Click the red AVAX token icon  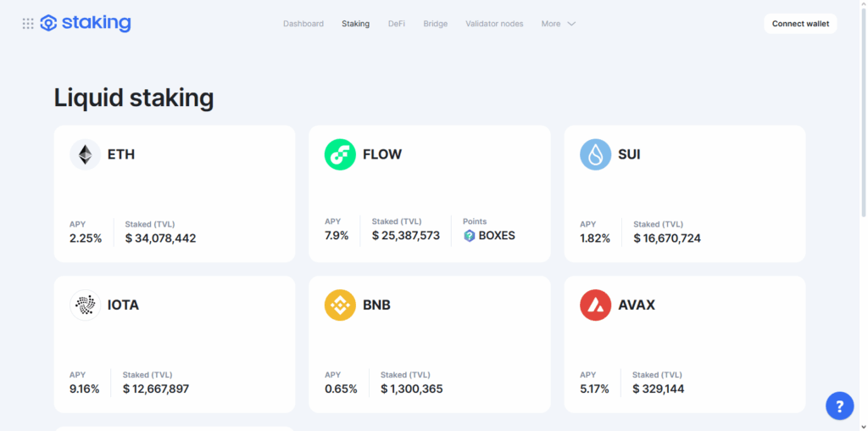[595, 305]
